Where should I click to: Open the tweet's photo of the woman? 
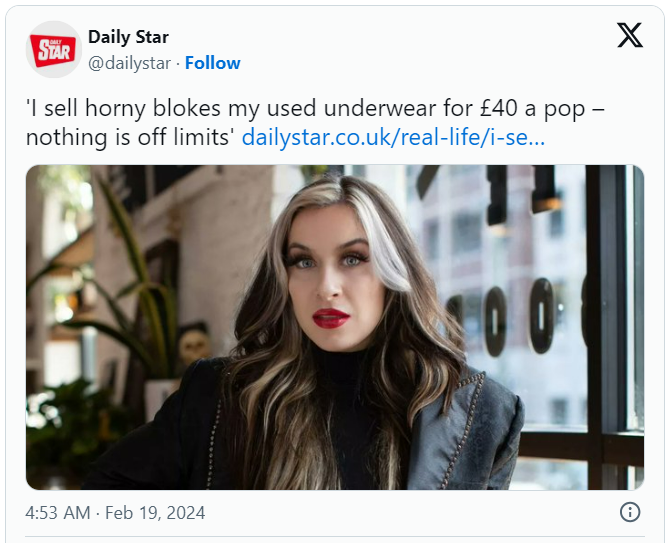point(334,327)
